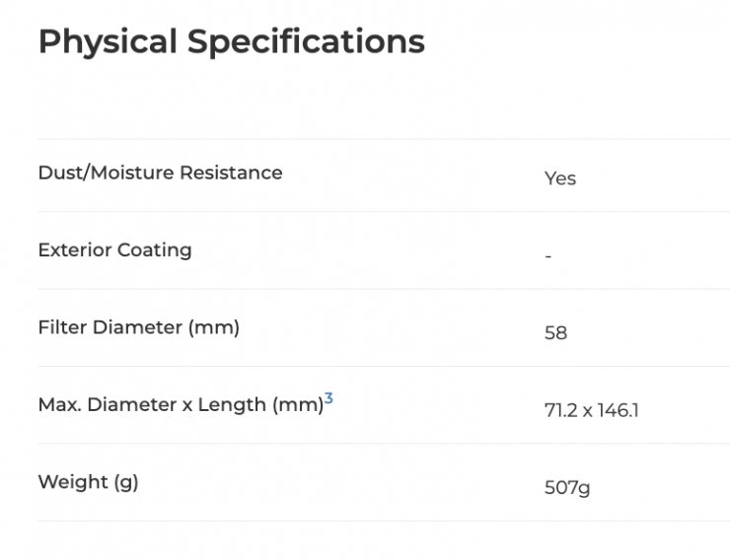Click the Physical Specifications heading
The height and width of the screenshot is (560, 730).
coord(231,41)
